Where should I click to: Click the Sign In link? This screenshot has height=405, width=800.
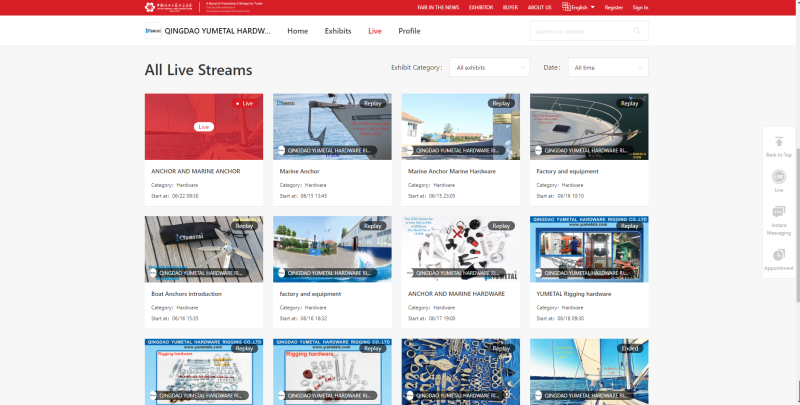(x=640, y=7)
